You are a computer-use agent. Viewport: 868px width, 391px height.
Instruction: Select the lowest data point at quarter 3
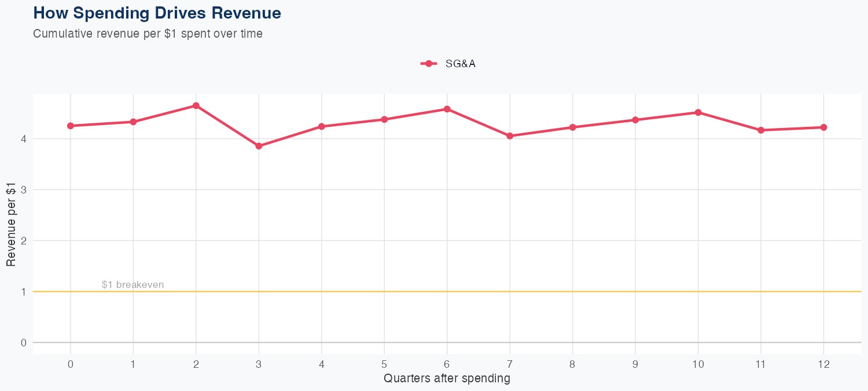tap(259, 146)
